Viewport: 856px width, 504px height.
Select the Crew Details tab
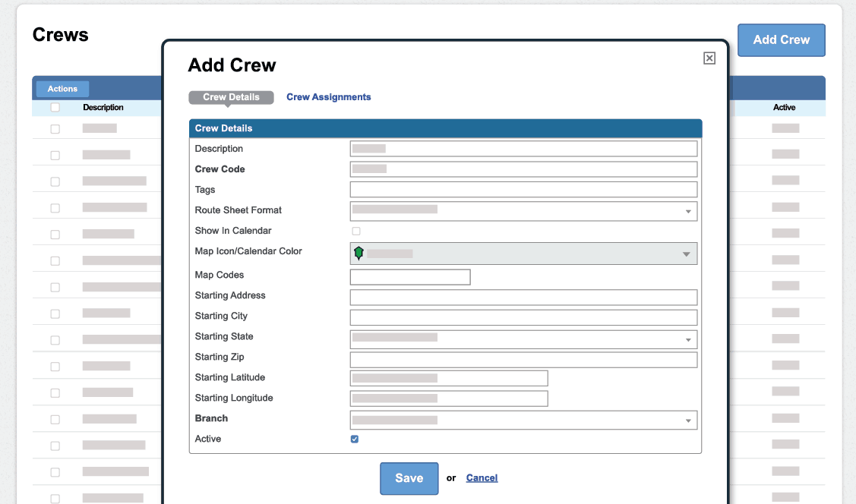(231, 97)
